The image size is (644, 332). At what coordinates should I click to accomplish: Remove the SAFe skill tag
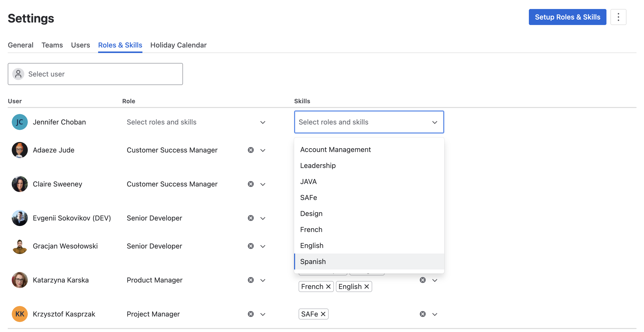point(323,314)
